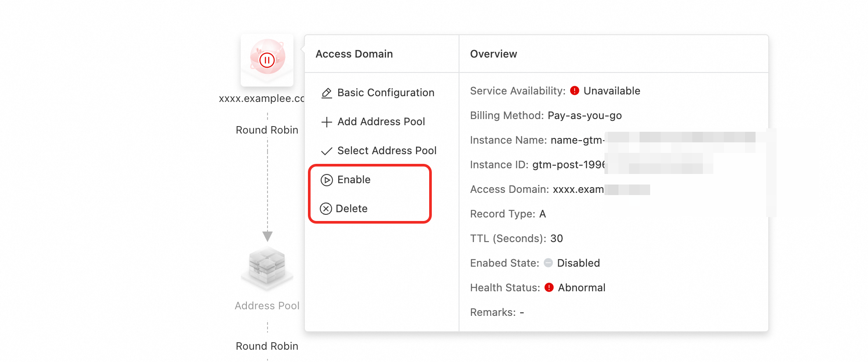Click the circled X Delete icon
Viewport: 868px width, 362px height.
[x=325, y=209]
